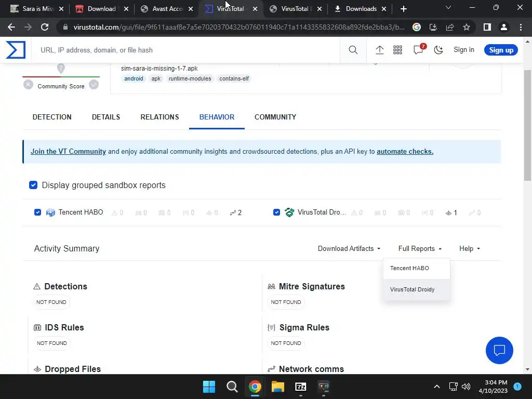Click the Tencent HABO sandbox icon
Image resolution: width=532 pixels, height=399 pixels.
pos(50,212)
